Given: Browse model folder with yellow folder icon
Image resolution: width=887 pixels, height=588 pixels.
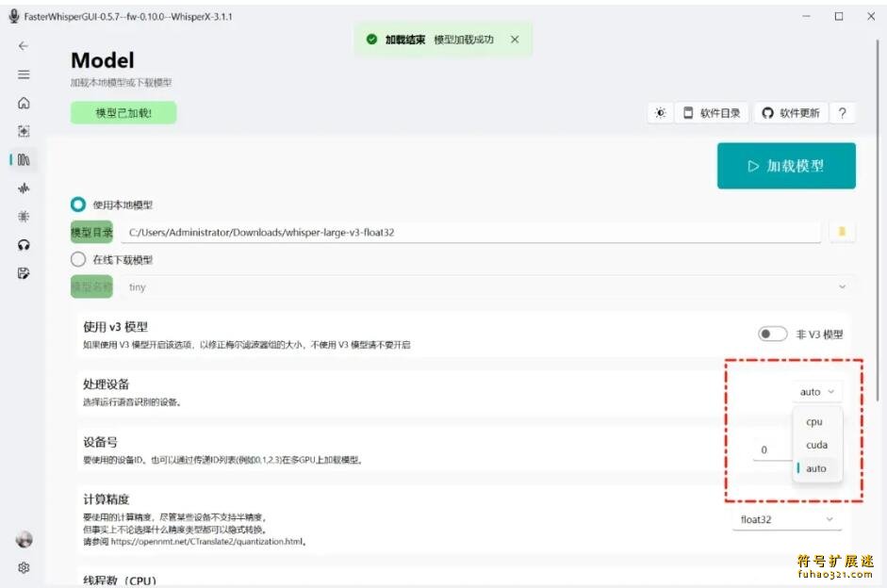Looking at the screenshot, I should 842,232.
